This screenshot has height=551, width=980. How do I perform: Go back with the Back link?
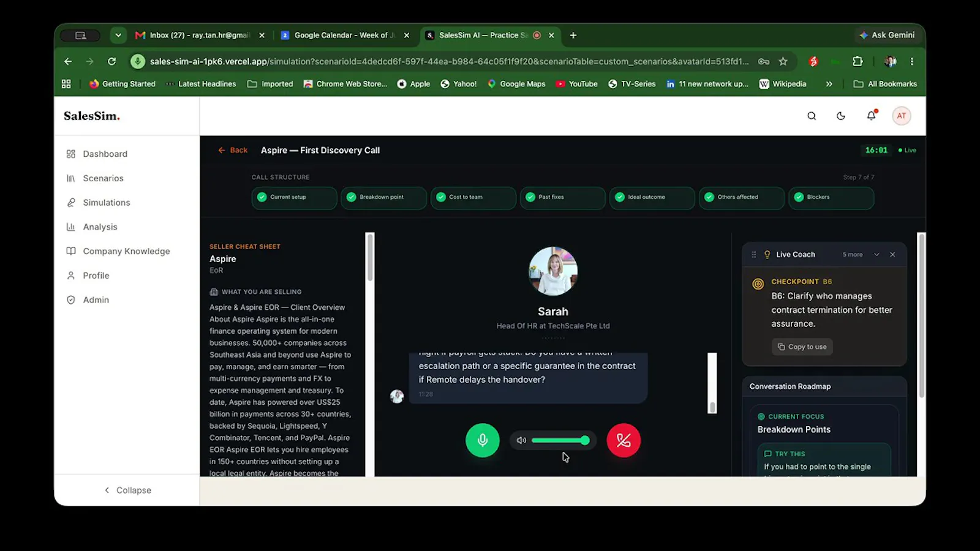(x=233, y=150)
